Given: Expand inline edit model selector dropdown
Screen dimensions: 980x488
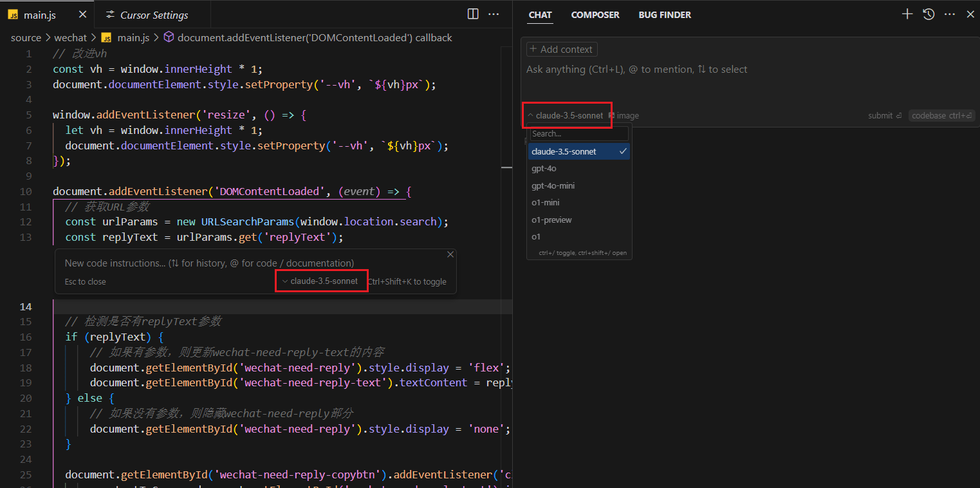Looking at the screenshot, I should coord(320,281).
